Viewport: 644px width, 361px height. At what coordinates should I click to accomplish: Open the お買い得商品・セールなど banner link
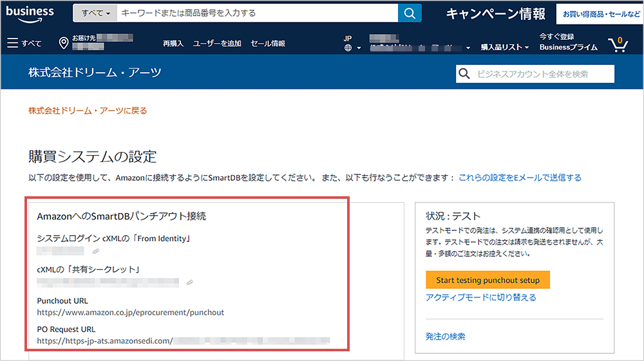pos(600,14)
